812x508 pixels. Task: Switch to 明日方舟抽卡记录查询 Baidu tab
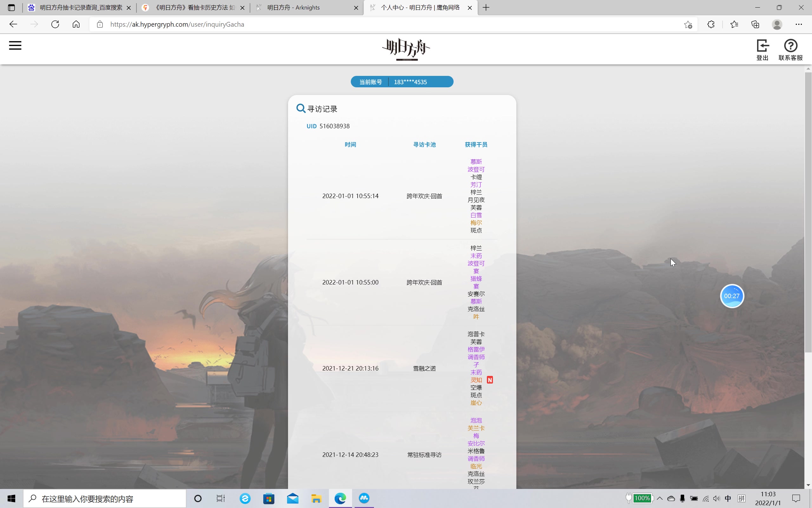pos(79,7)
